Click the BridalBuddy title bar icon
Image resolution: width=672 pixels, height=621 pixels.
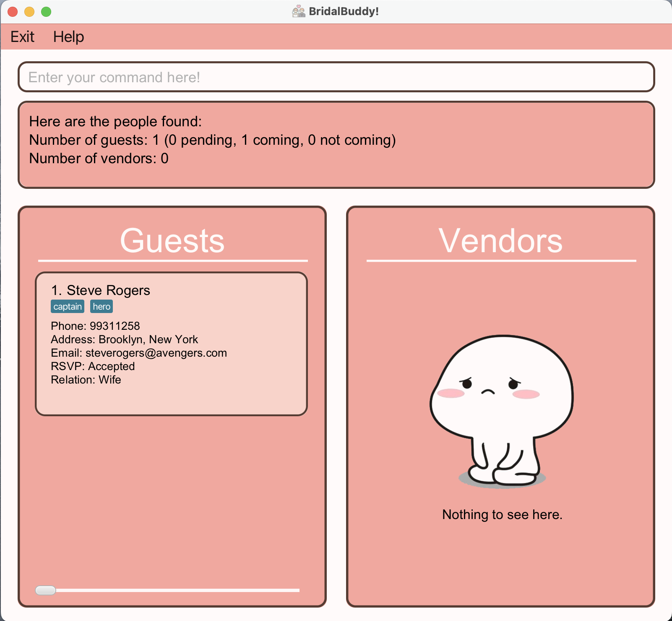coord(298,11)
